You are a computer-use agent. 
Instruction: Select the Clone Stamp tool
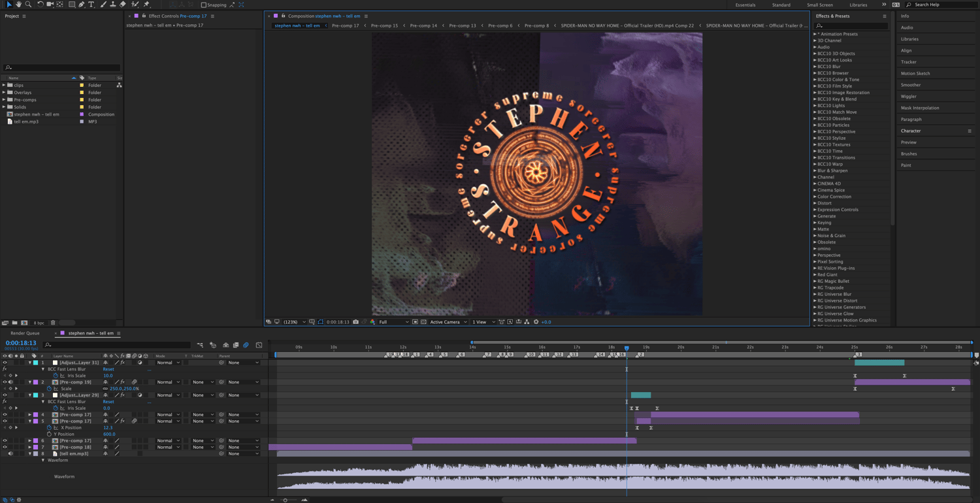click(113, 5)
